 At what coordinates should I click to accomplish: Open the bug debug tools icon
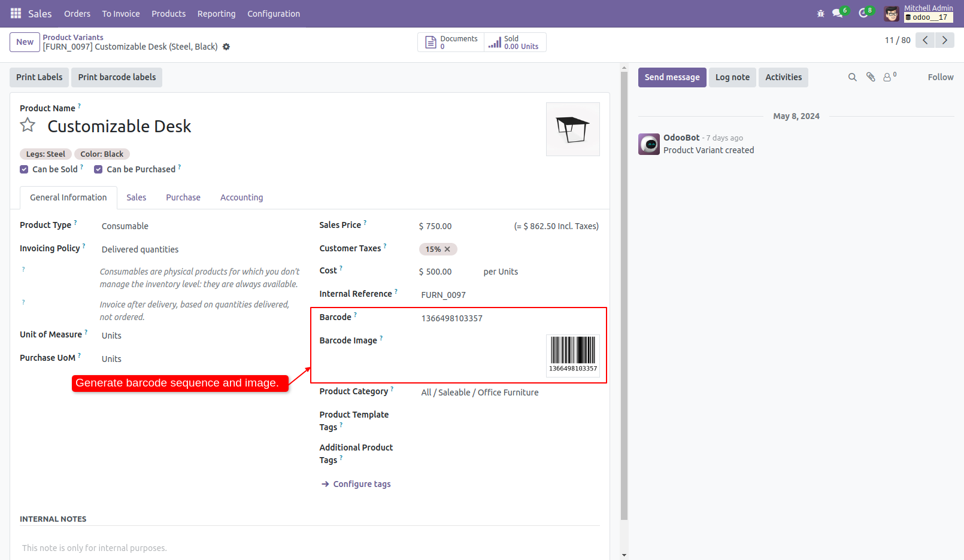[820, 13]
